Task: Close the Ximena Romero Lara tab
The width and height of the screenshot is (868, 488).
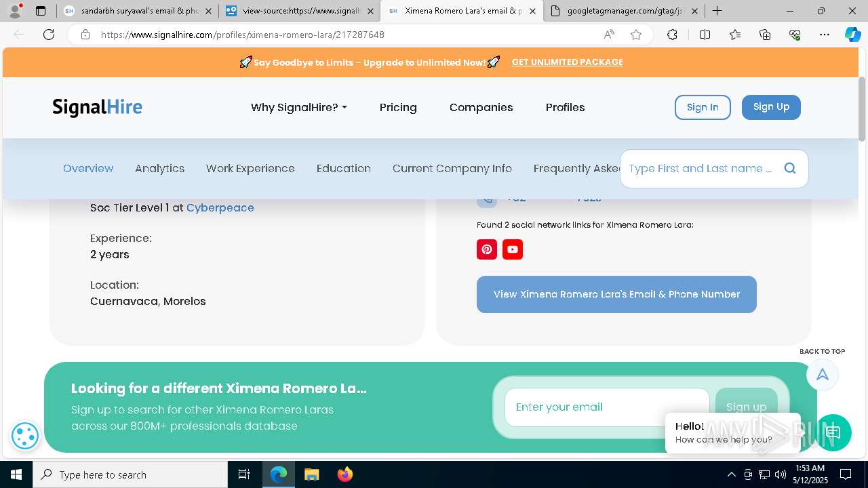Action: [532, 11]
